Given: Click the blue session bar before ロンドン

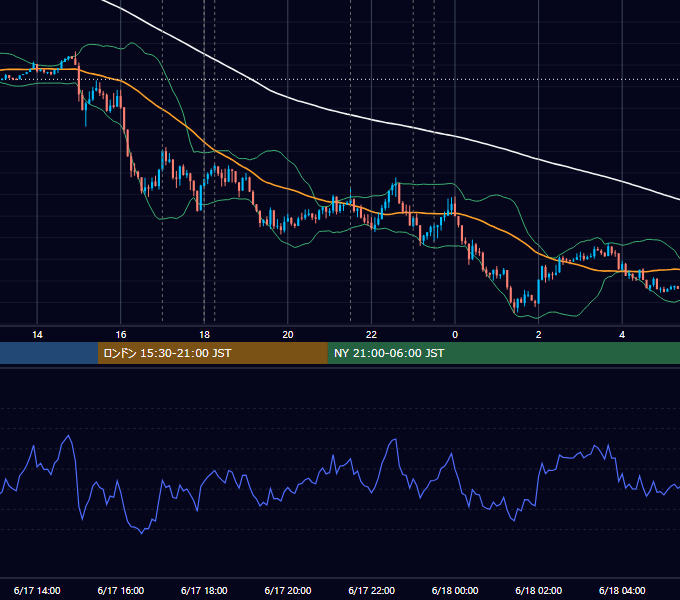Looking at the screenshot, I should tap(49, 353).
